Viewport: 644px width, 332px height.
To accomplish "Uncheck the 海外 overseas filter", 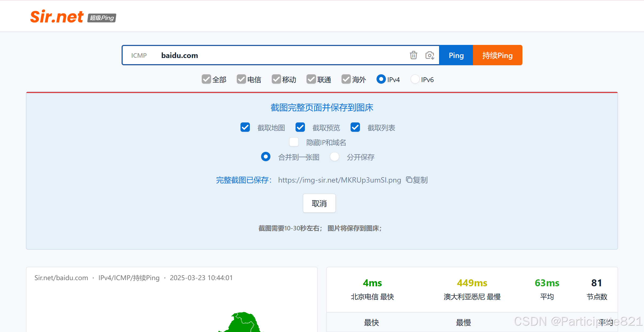I will pyautogui.click(x=346, y=79).
